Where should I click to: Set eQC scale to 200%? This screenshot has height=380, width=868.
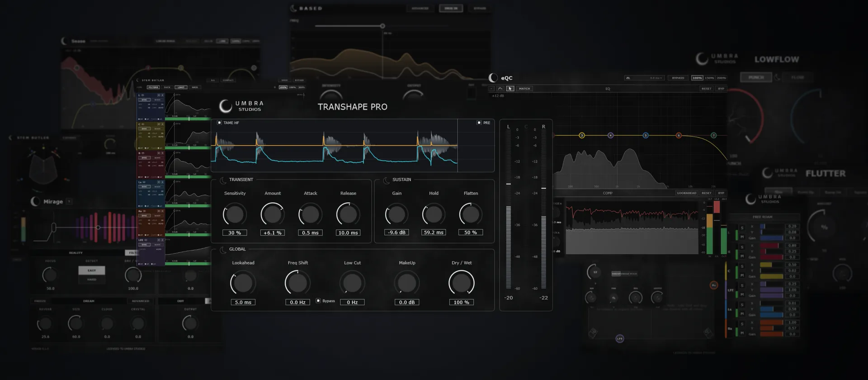pos(721,78)
